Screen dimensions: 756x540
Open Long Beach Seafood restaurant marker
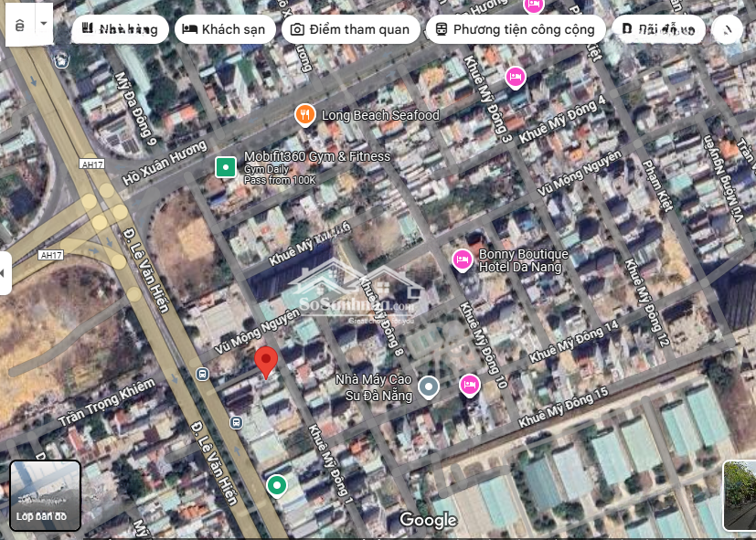click(x=305, y=115)
